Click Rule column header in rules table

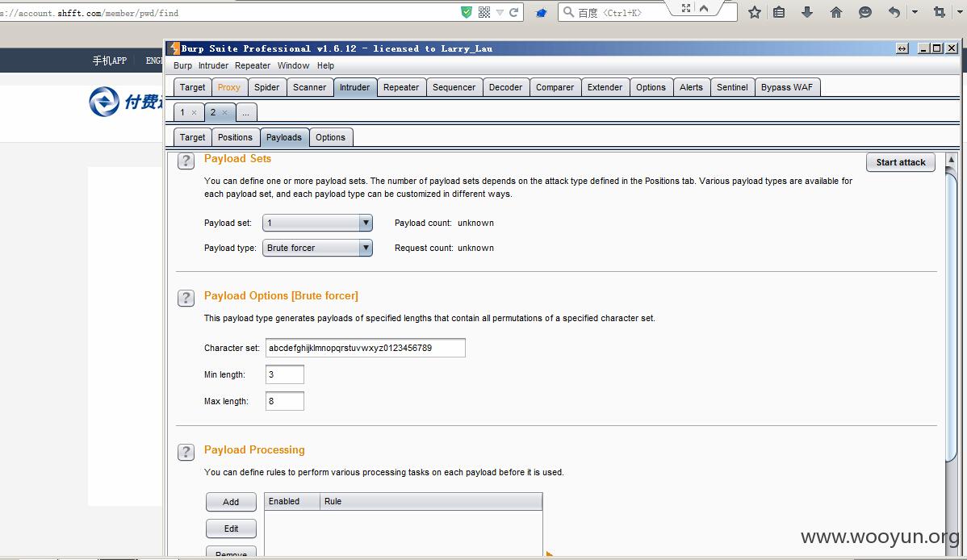(431, 501)
